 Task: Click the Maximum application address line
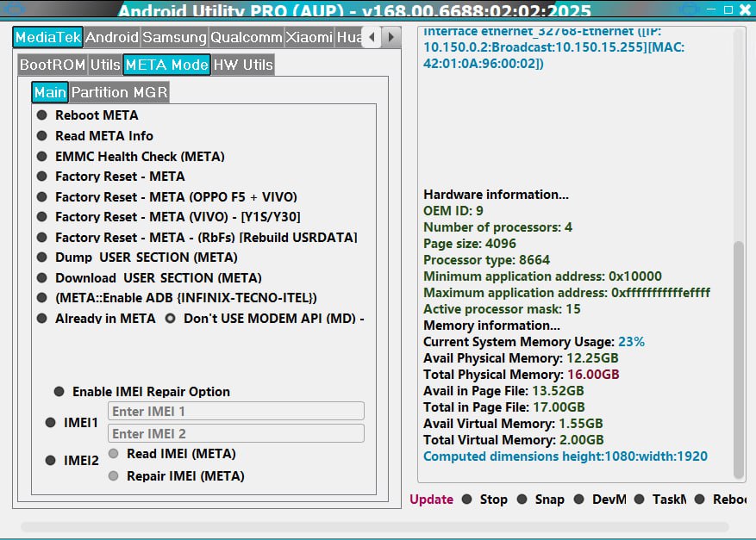click(x=566, y=293)
